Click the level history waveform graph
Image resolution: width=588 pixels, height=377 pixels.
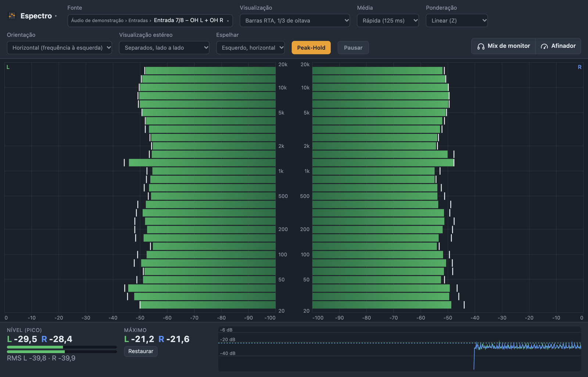pos(399,348)
